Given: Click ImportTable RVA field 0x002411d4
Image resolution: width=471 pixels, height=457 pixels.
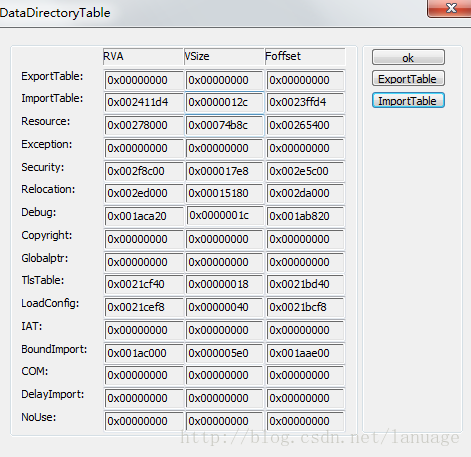Looking at the screenshot, I should [x=144, y=102].
